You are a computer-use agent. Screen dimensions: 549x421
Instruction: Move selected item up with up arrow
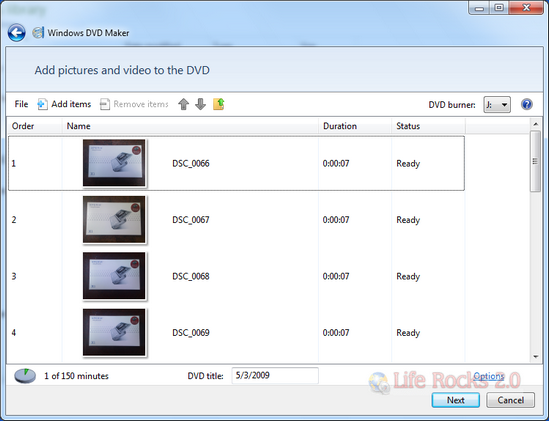click(183, 104)
